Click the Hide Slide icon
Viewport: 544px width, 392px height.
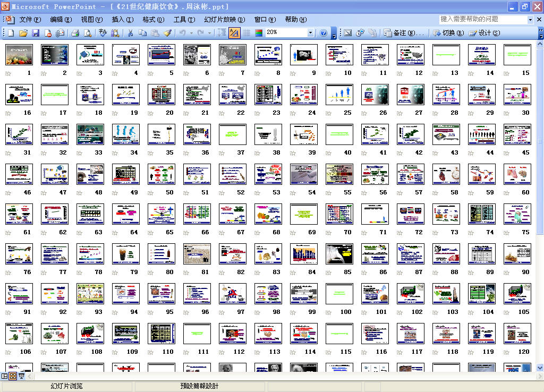tap(347, 33)
